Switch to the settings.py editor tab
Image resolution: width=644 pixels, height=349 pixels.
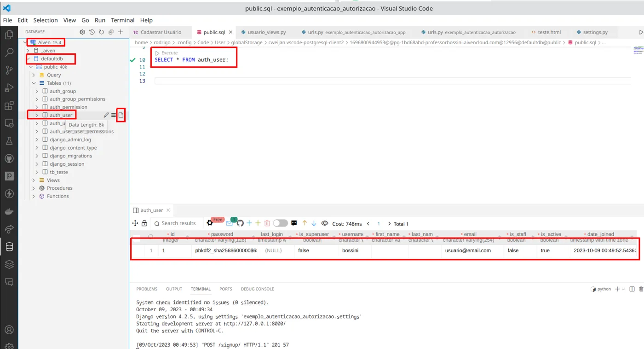(595, 32)
